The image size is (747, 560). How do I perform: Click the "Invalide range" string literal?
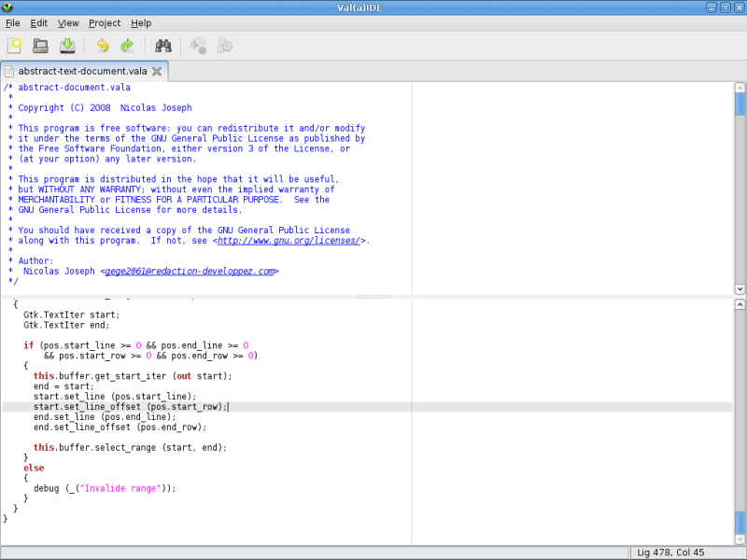(x=120, y=488)
